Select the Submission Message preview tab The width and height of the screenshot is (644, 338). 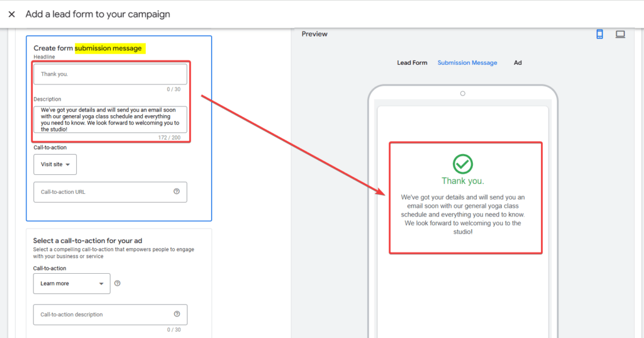467,63
